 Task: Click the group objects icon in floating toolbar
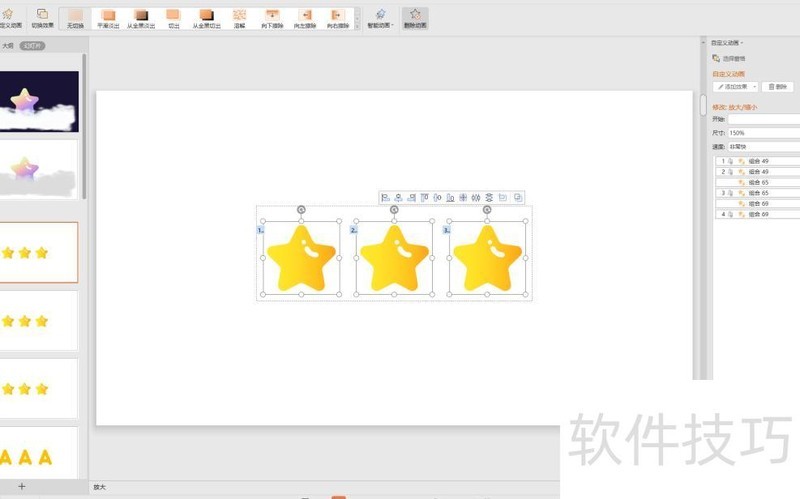click(503, 197)
